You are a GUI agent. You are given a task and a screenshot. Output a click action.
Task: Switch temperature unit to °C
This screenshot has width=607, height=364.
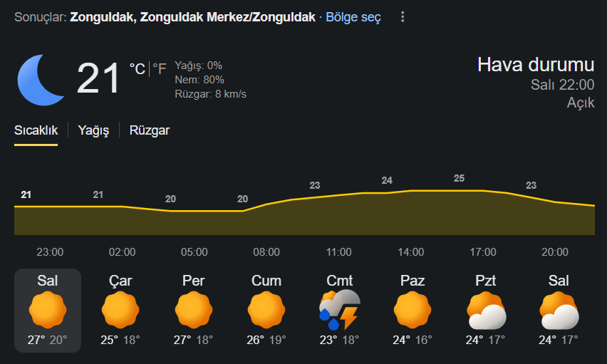pyautogui.click(x=138, y=69)
